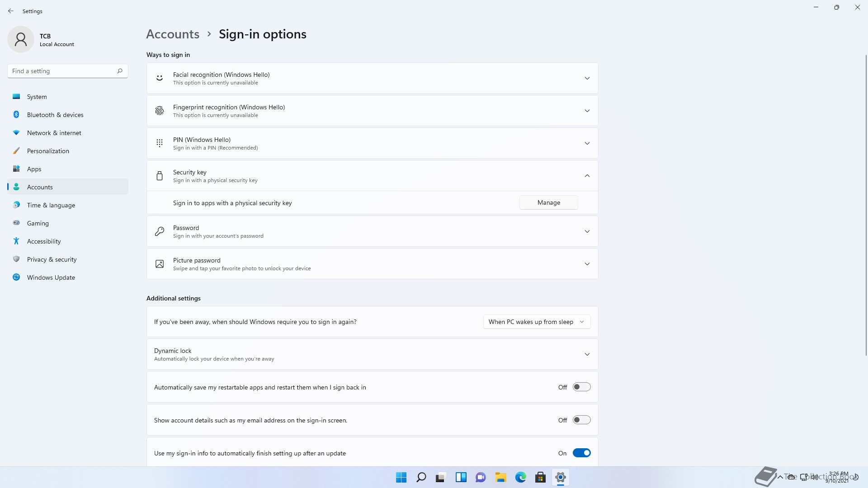Click the fingerprint icon
Image resolution: width=868 pixels, height=488 pixels.
160,111
